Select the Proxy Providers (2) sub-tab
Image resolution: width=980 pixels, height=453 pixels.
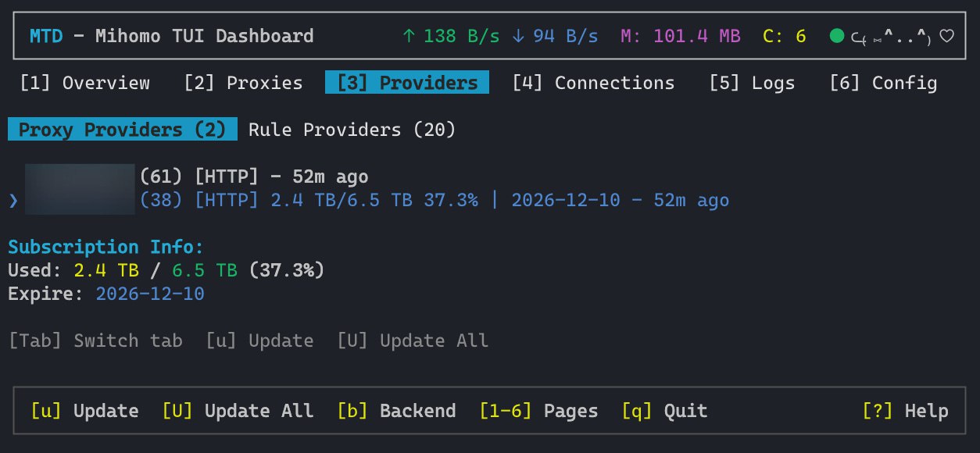pyautogui.click(x=122, y=130)
